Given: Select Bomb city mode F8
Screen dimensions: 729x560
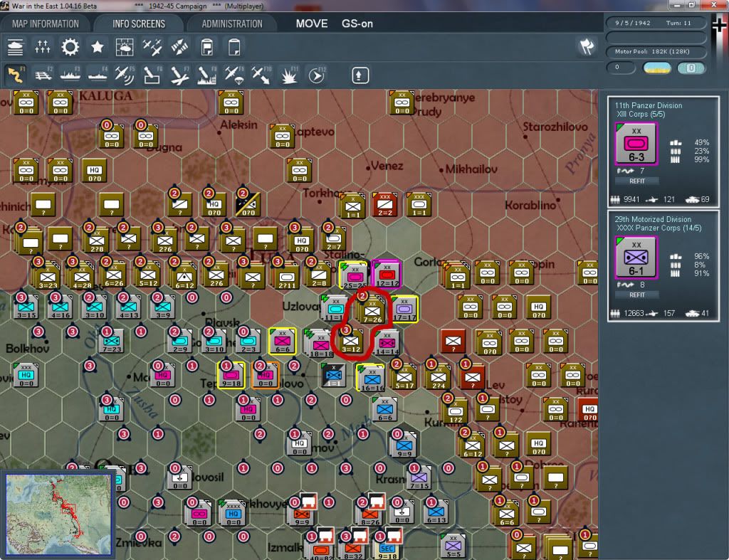Looking at the screenshot, I should point(207,75).
